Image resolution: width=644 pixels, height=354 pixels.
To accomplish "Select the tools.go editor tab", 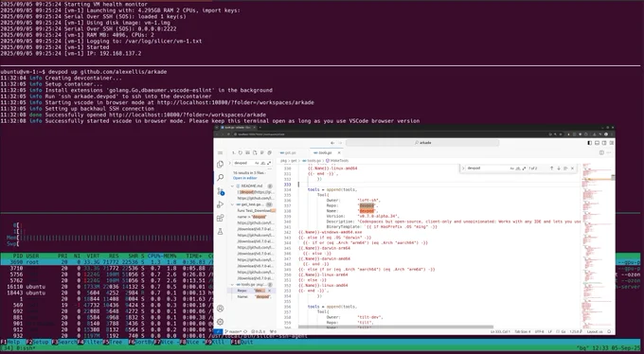I will click(325, 152).
